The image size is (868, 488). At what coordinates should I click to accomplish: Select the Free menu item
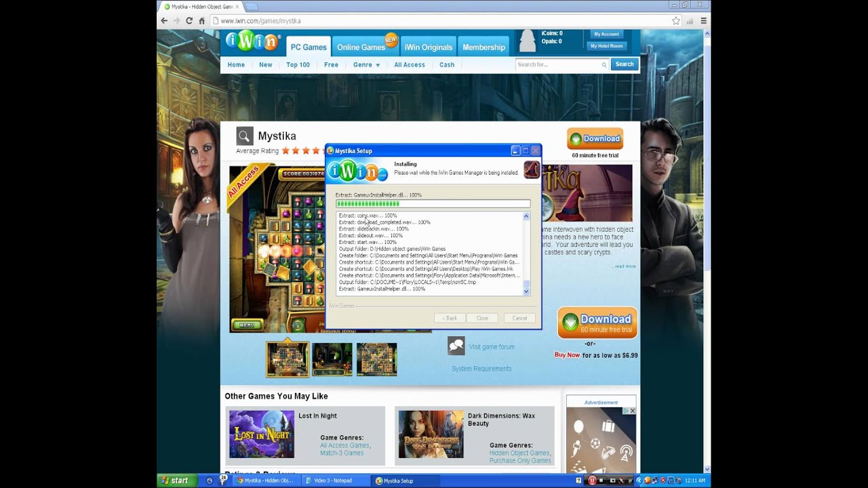pos(331,65)
